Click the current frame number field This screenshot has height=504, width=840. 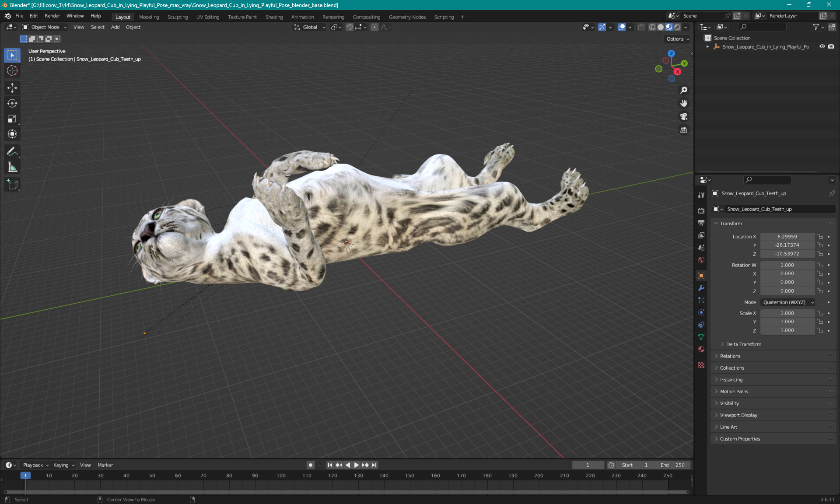(x=588, y=465)
